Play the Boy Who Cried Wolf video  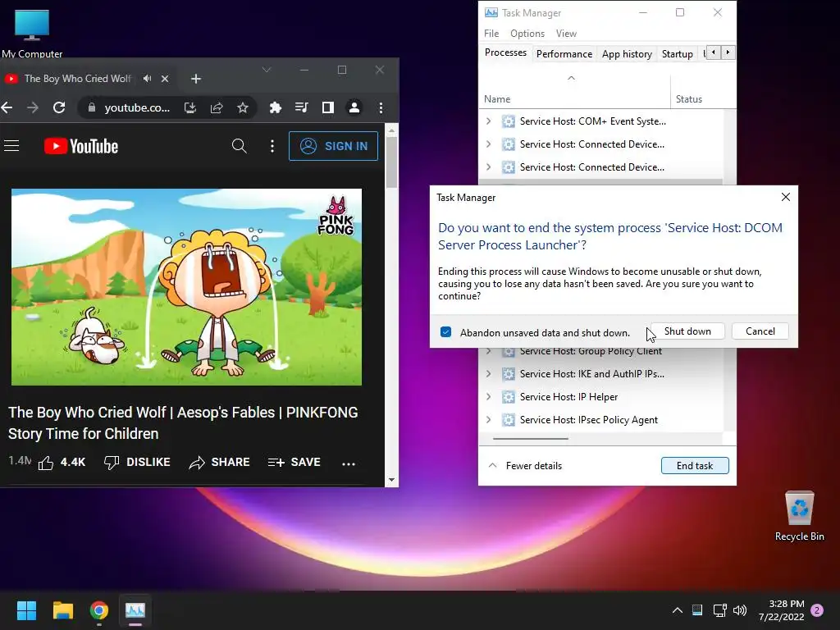click(x=186, y=287)
